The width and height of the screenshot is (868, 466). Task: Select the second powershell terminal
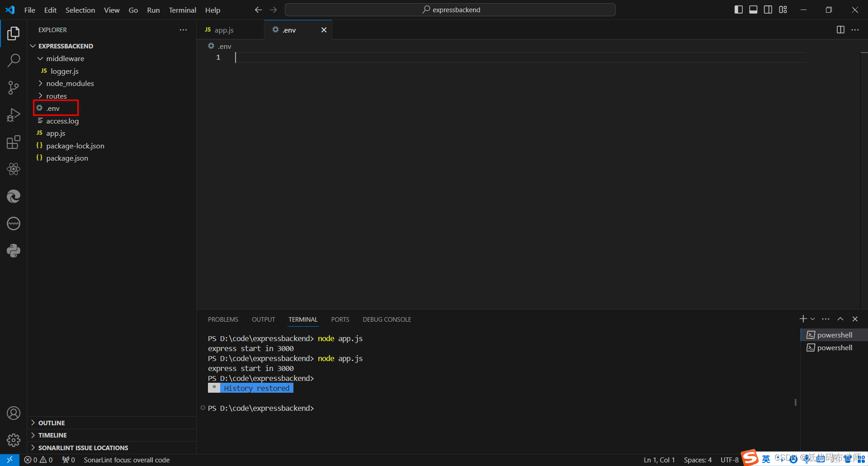tap(835, 347)
